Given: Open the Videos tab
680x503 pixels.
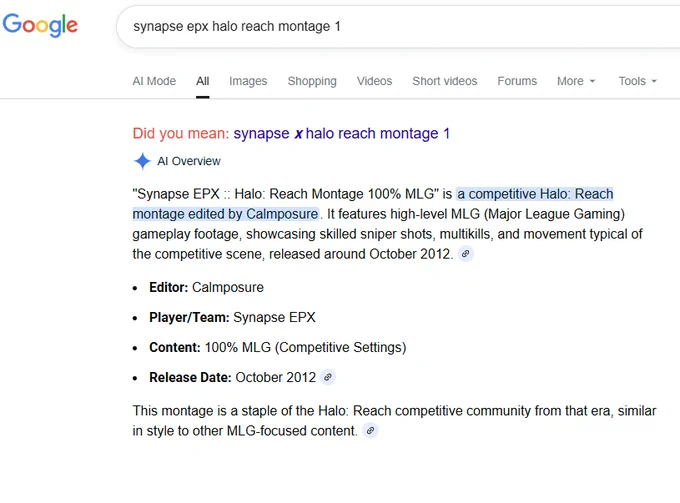Looking at the screenshot, I should coord(374,81).
